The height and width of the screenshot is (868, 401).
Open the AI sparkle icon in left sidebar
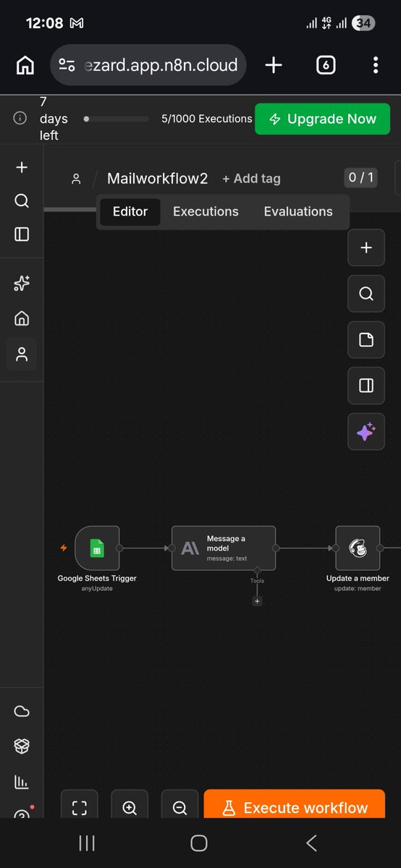(22, 284)
